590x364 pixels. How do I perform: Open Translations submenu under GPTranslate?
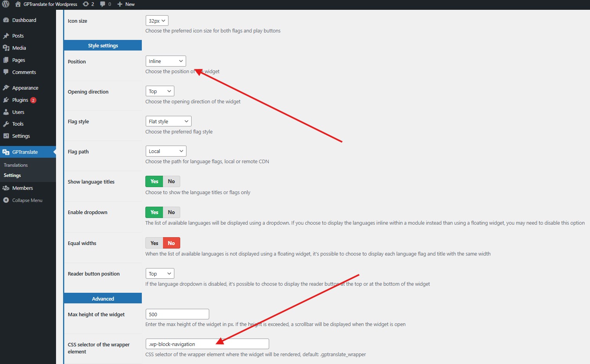coord(16,165)
